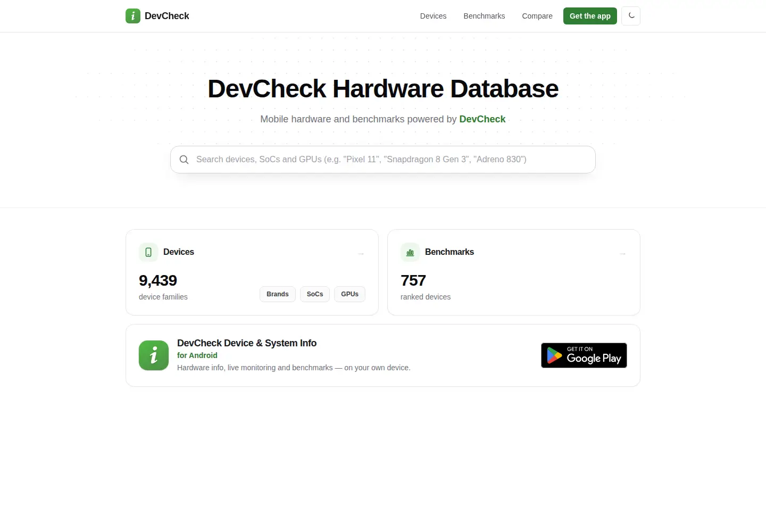Open the Brands chip on Devices card

coord(278,294)
